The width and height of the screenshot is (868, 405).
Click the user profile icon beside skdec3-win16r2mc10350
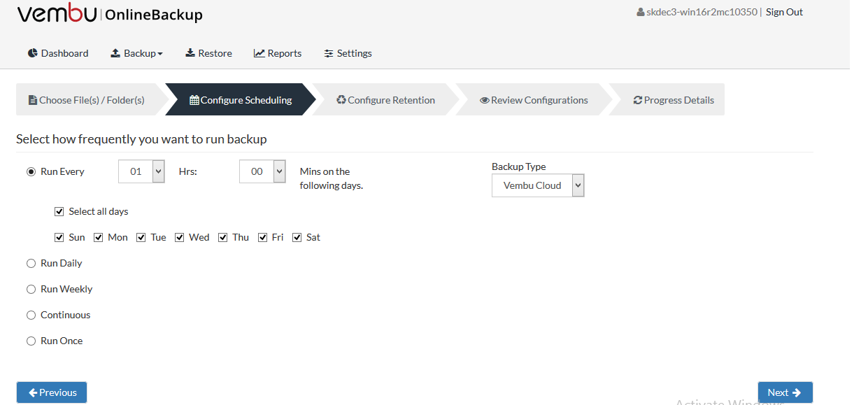(x=641, y=13)
